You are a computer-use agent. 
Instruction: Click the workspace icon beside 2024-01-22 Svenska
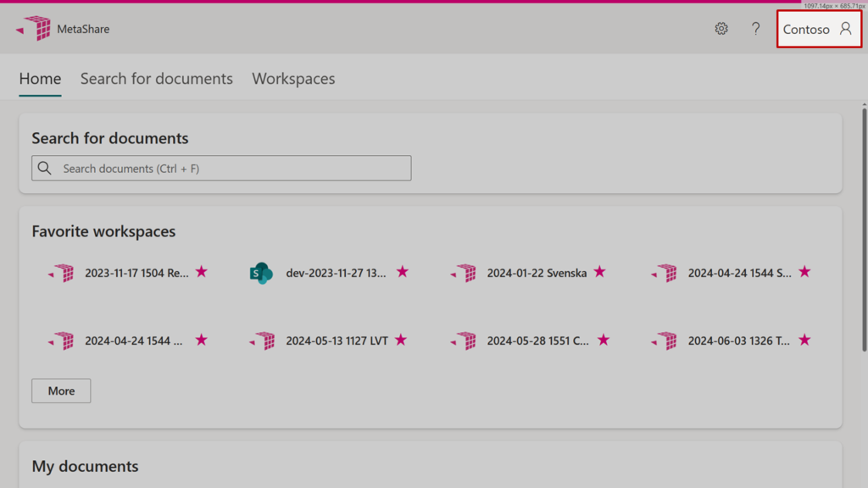click(x=463, y=273)
